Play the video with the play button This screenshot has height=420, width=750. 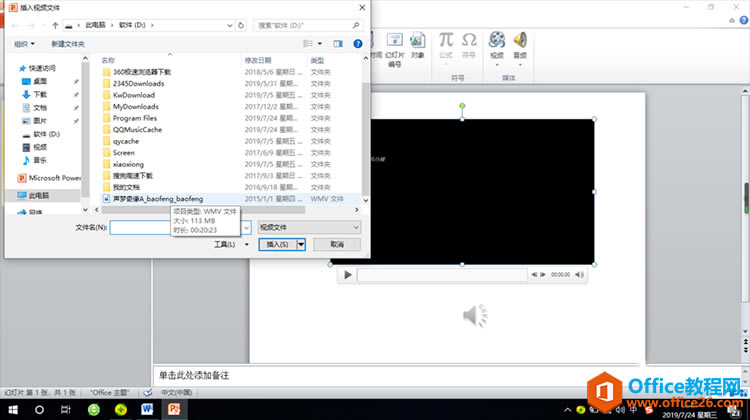pyautogui.click(x=348, y=275)
